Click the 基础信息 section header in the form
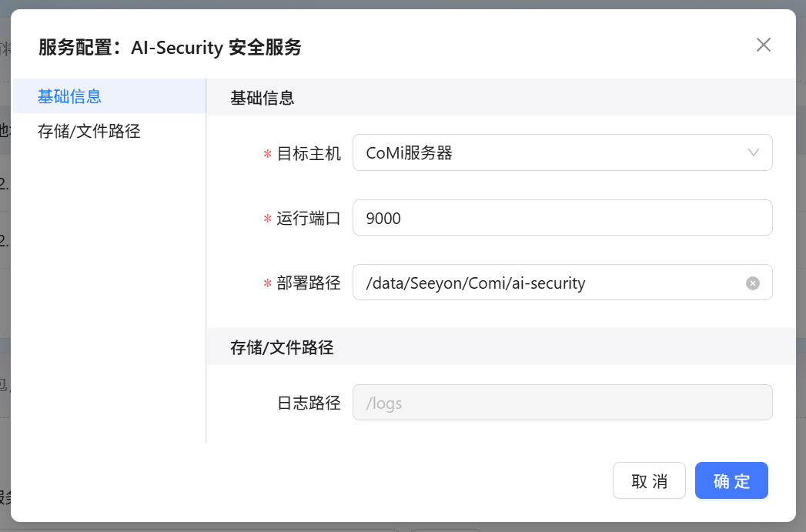The height and width of the screenshot is (532, 806). click(x=263, y=98)
